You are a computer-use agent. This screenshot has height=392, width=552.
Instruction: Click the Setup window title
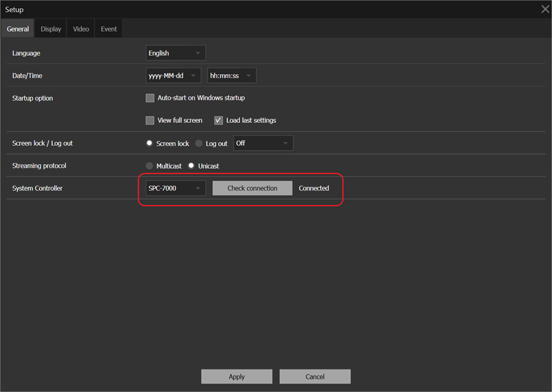click(14, 9)
